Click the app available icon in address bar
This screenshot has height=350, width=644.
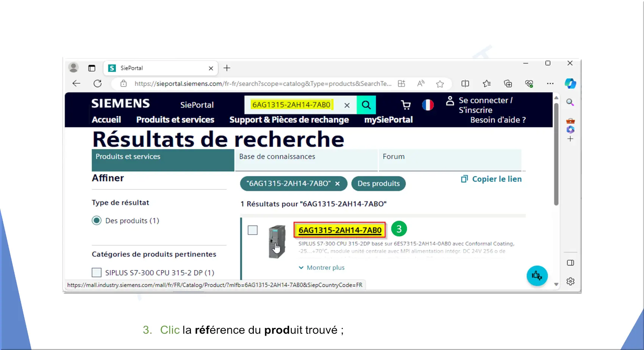[402, 83]
